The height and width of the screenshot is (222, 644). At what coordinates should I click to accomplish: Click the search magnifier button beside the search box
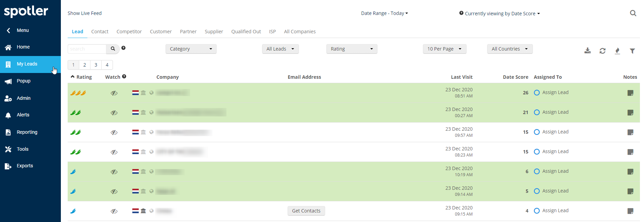[x=113, y=49]
